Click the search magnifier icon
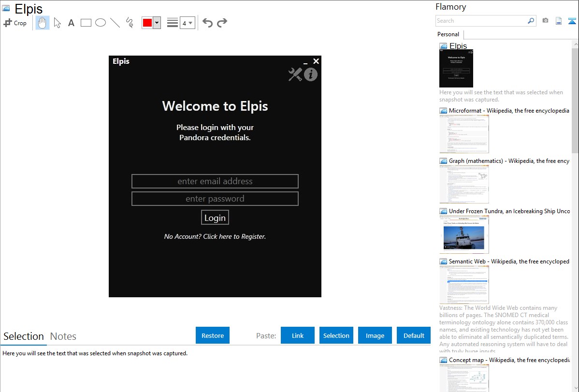Viewport: 579px width, 392px height. 531,21
